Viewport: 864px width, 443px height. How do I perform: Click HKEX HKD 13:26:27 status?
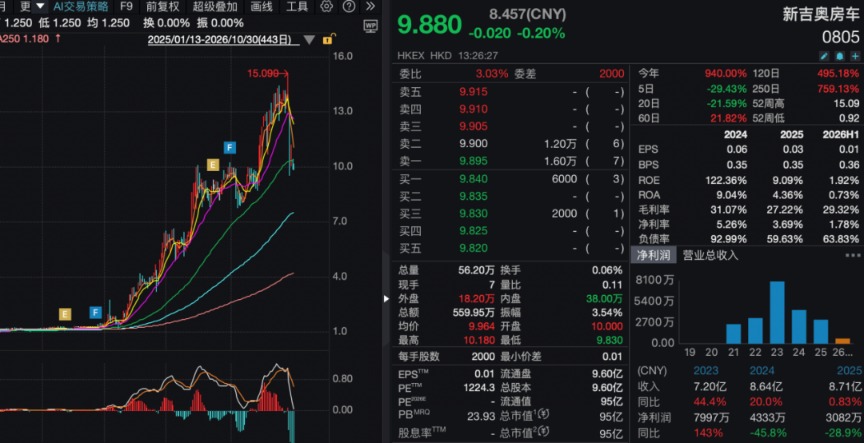point(447,56)
